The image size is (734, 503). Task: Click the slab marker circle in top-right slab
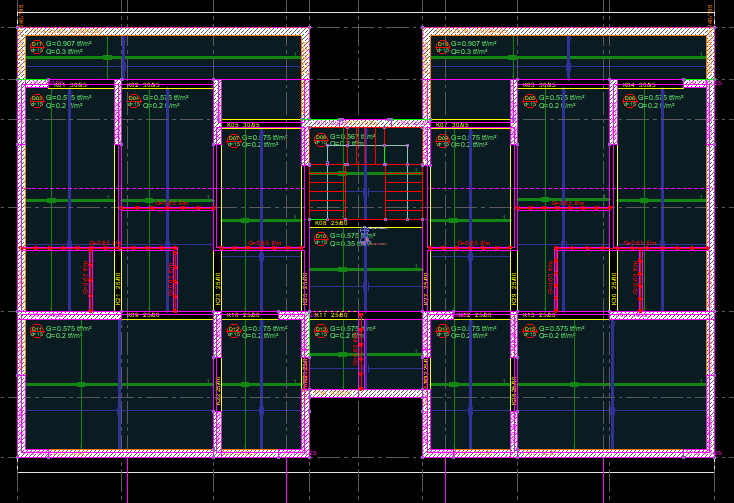(x=441, y=46)
